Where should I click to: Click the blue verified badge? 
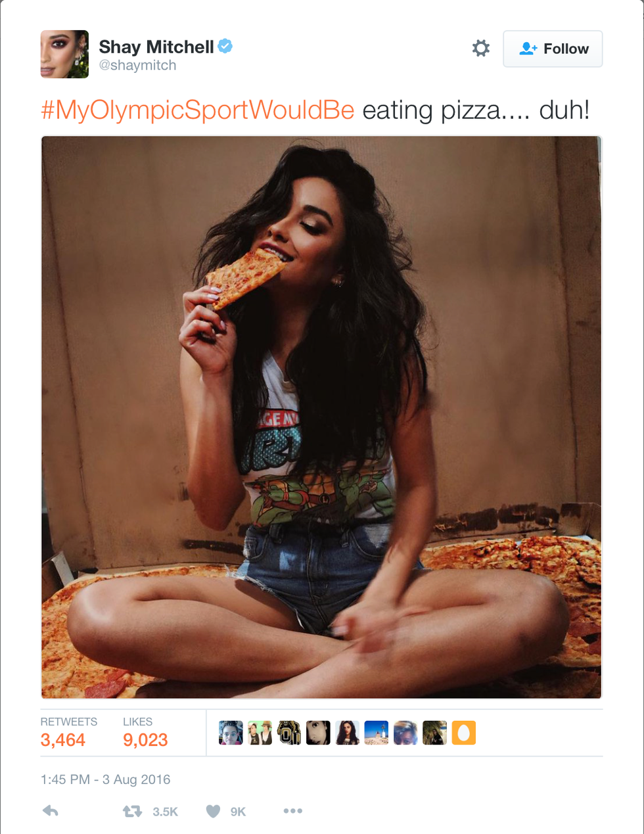225,46
